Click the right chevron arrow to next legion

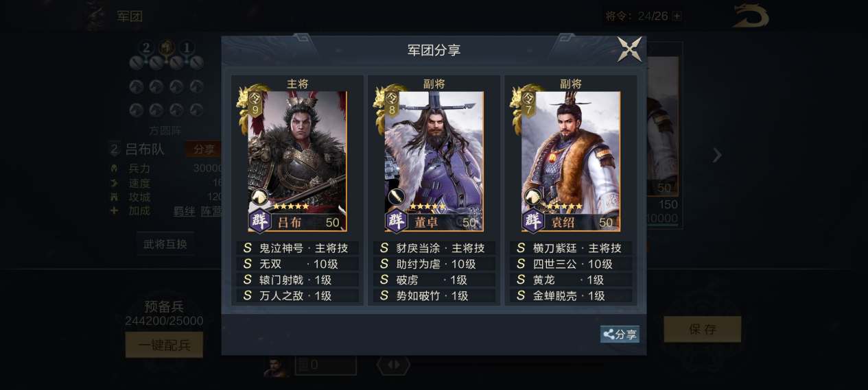pyautogui.click(x=717, y=156)
